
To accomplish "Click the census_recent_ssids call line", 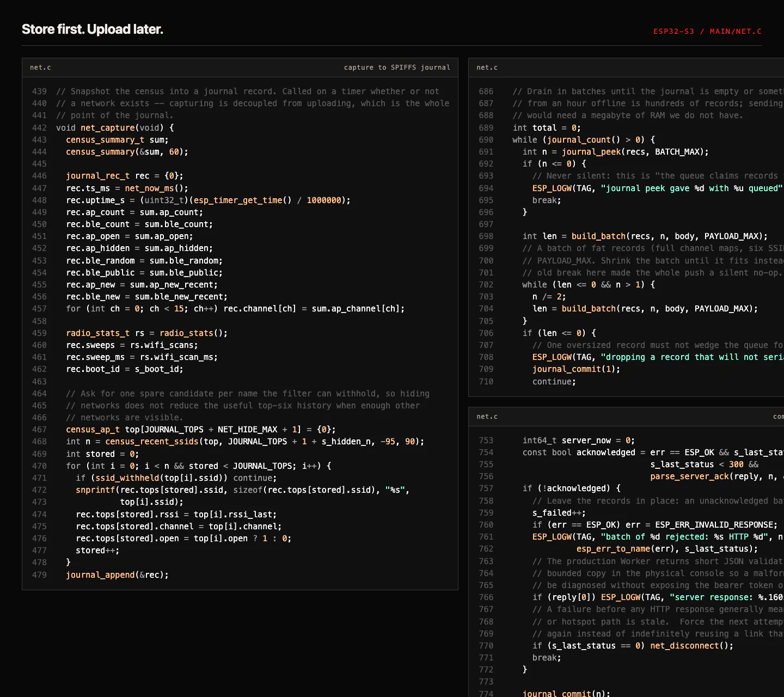I will point(245,442).
